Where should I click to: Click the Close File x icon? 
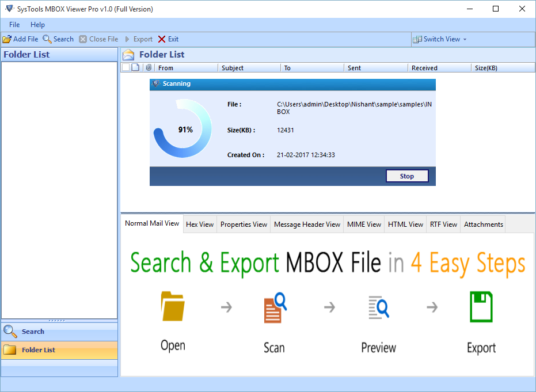tap(83, 39)
